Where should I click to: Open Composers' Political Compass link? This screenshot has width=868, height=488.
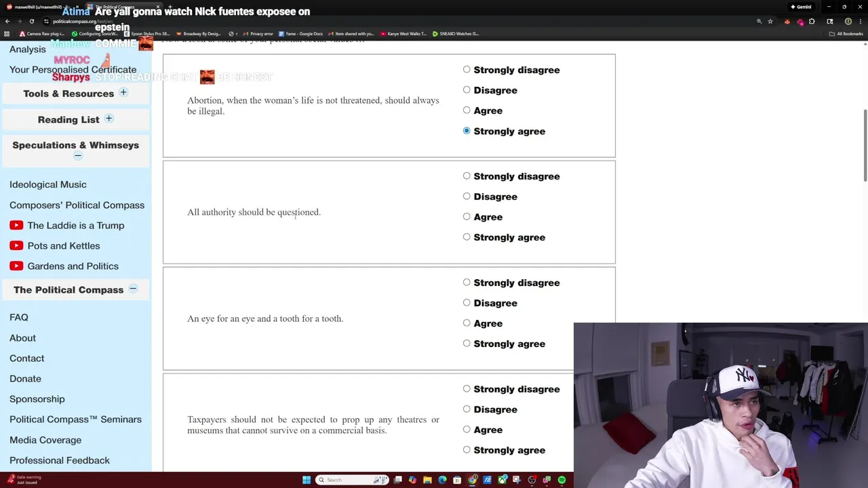[77, 205]
